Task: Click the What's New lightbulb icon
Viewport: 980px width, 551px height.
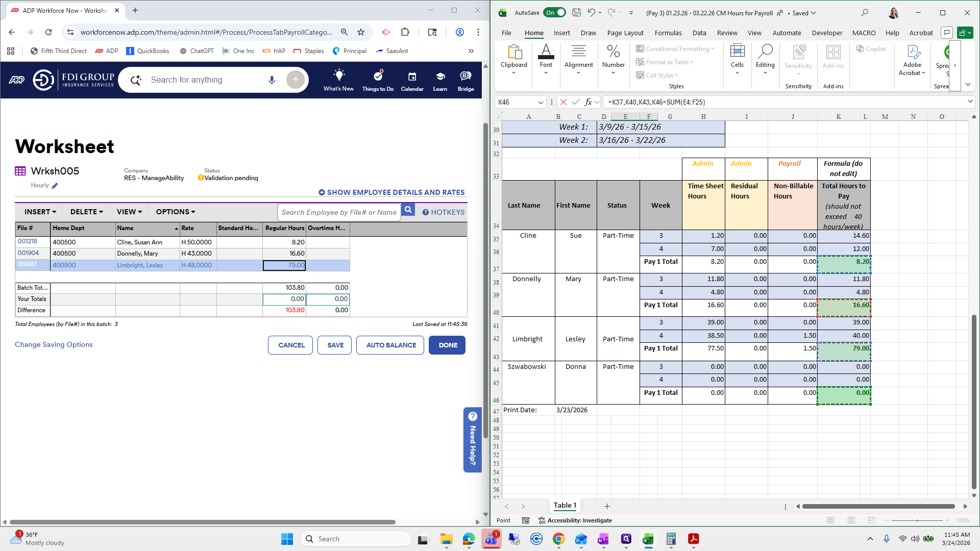Action: tap(338, 76)
